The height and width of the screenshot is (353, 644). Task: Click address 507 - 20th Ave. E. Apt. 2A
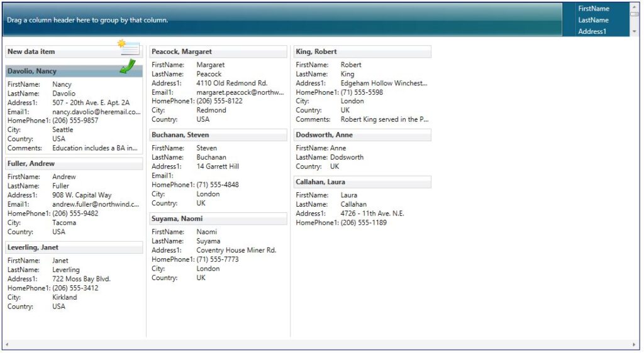[91, 103]
